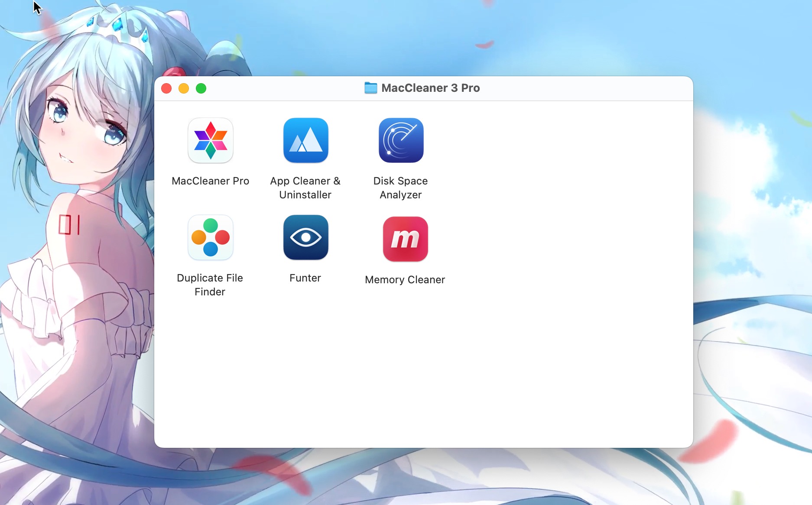Close the MacCleaner 3 Pro window
The image size is (812, 505).
point(166,88)
